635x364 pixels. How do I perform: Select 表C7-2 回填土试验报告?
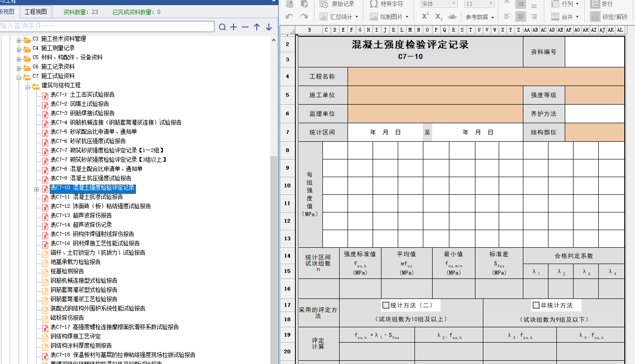(x=80, y=104)
